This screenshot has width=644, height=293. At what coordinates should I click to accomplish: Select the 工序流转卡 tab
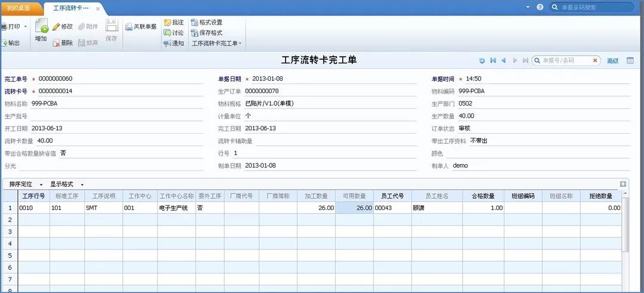70,8
